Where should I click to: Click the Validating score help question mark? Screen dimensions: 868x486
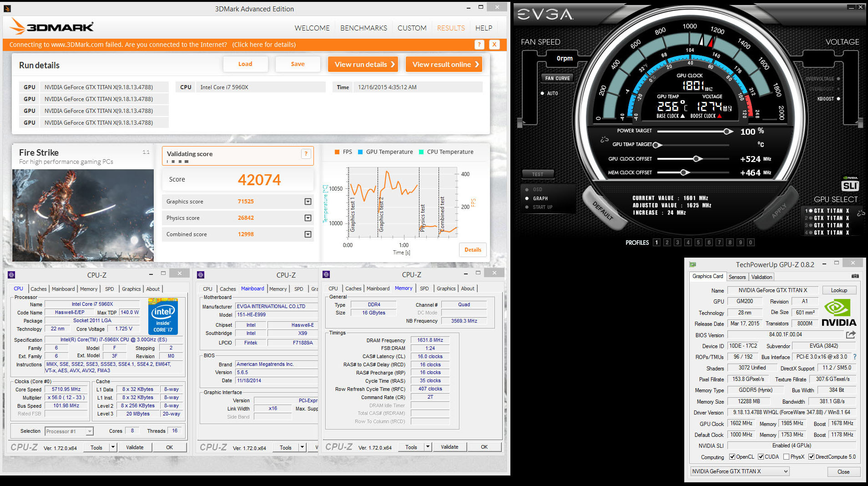point(306,154)
